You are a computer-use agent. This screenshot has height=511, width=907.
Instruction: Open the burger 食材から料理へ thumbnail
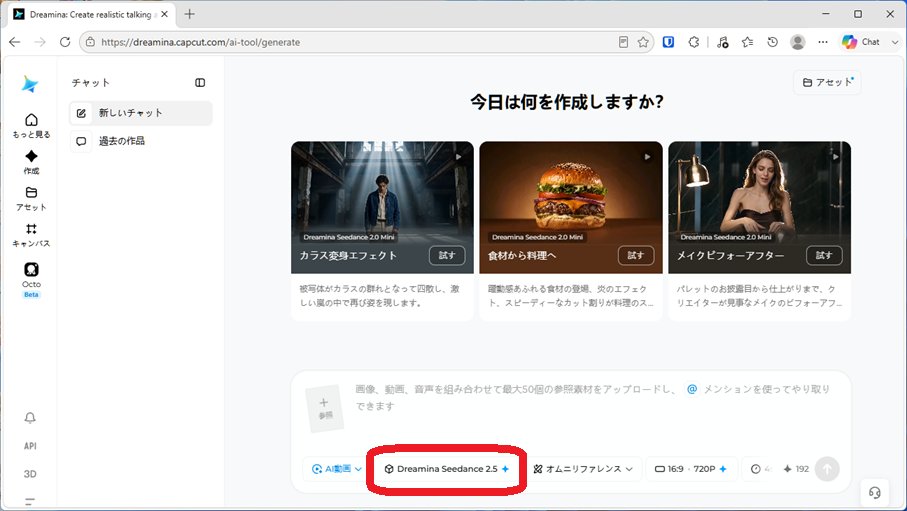click(571, 207)
